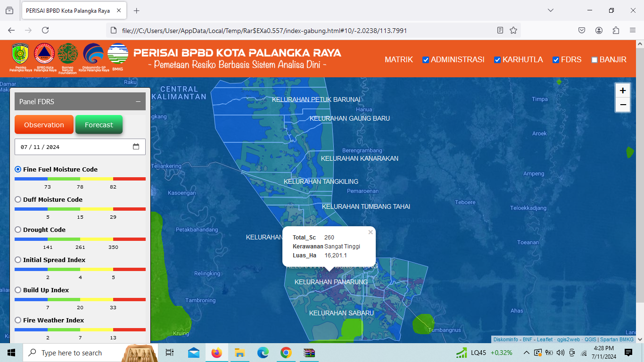Open Firefox application menu

633,30
